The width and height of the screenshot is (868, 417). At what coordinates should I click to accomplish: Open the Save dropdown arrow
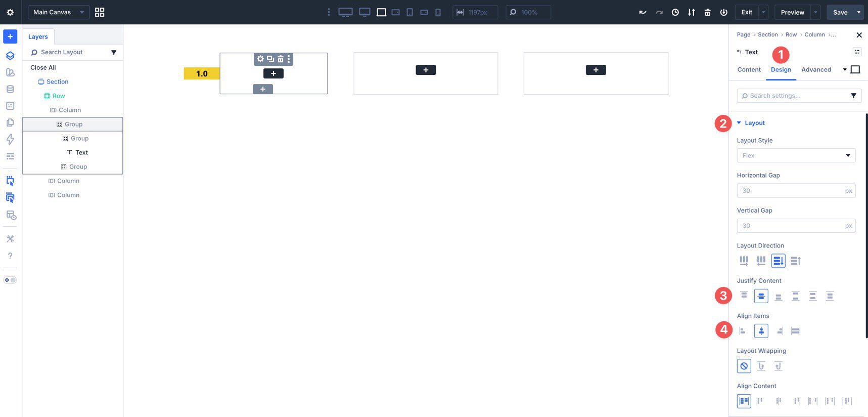pos(858,12)
